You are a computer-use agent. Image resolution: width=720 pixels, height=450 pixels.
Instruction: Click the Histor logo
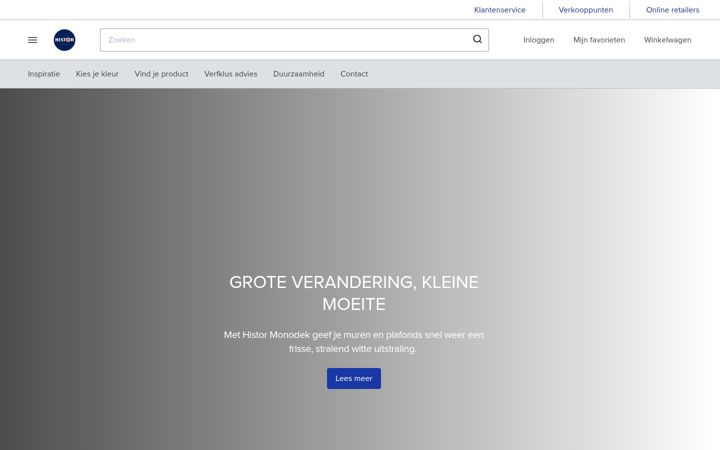[x=64, y=40]
